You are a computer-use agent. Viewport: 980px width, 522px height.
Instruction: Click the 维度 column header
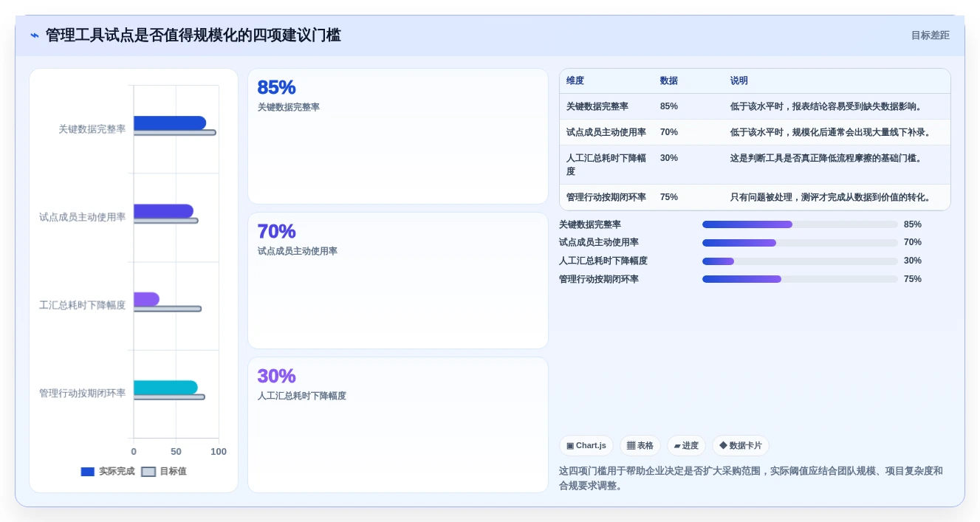point(575,80)
